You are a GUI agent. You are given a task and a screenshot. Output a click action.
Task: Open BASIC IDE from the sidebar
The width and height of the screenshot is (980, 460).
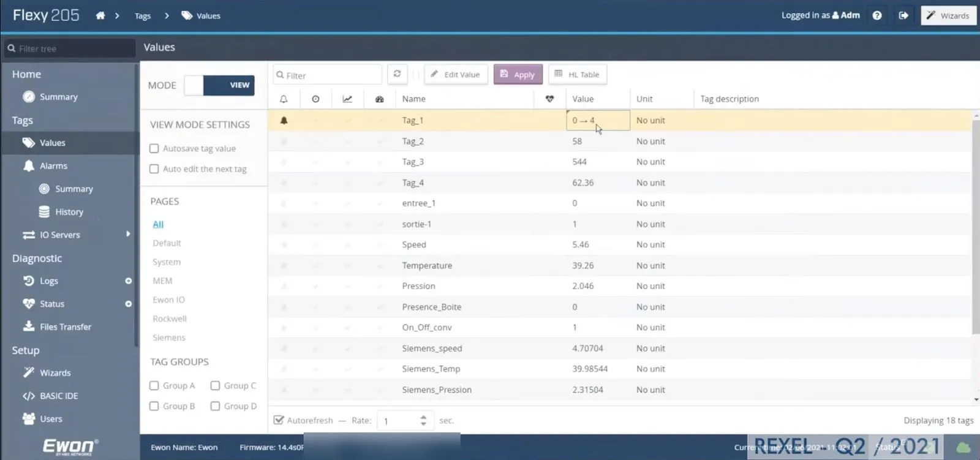click(59, 396)
